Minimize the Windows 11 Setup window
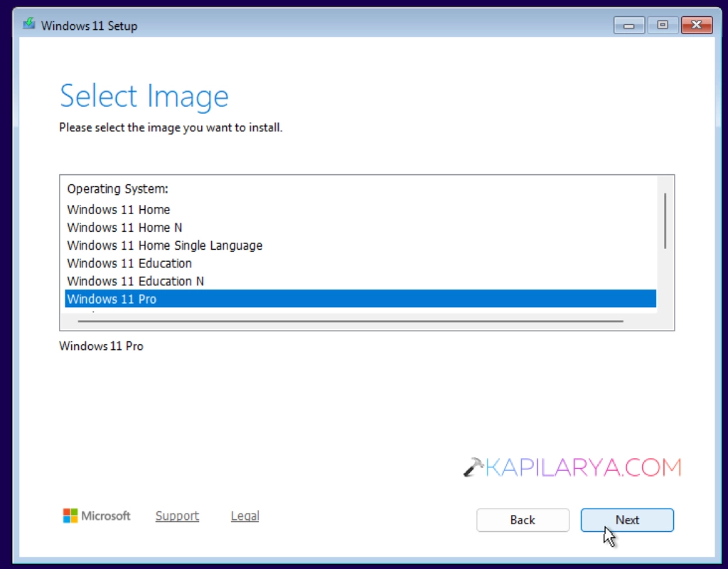This screenshot has width=728, height=569. [x=628, y=26]
